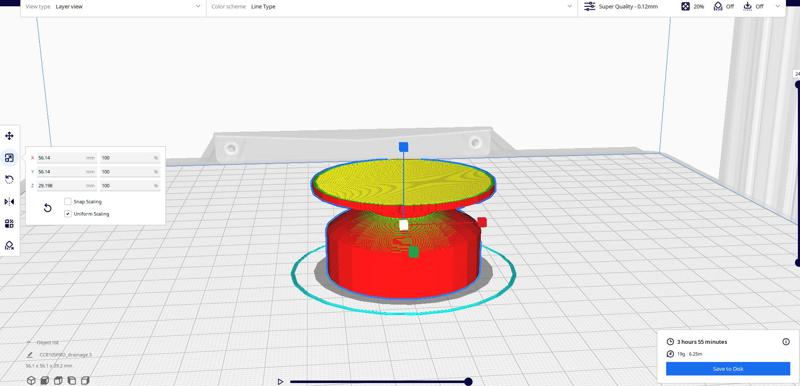
Task: Disable the Uniform Scaling checkbox
Action: pyautogui.click(x=67, y=214)
